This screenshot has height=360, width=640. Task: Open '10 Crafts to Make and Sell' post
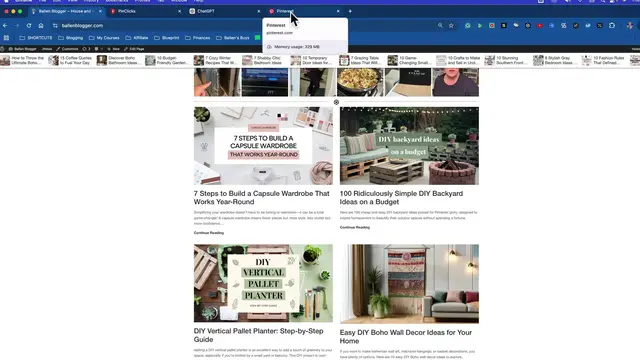(458, 60)
